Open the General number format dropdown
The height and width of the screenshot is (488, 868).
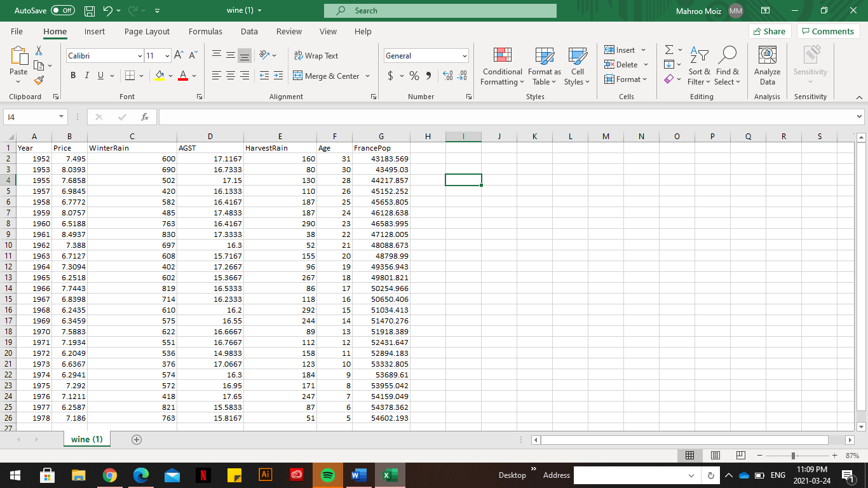[x=464, y=56]
